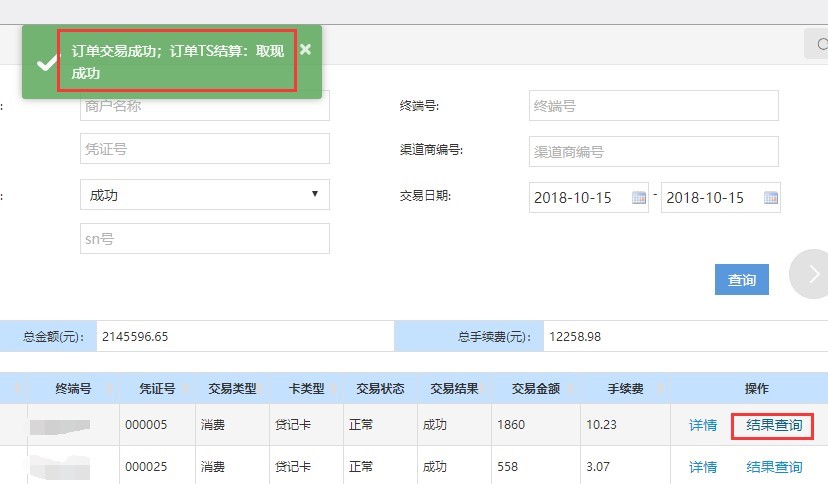Sort by 手续费 column header
The height and width of the screenshot is (484, 828).
click(625, 388)
